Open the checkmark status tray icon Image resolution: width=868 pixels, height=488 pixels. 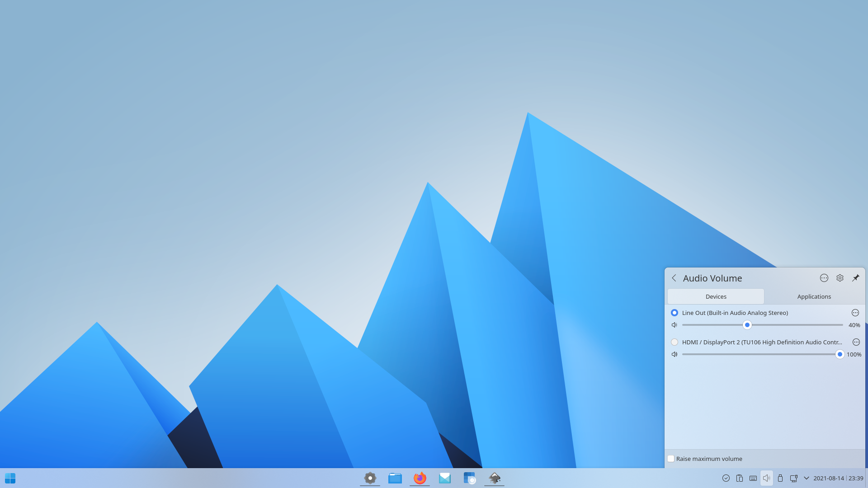click(726, 478)
